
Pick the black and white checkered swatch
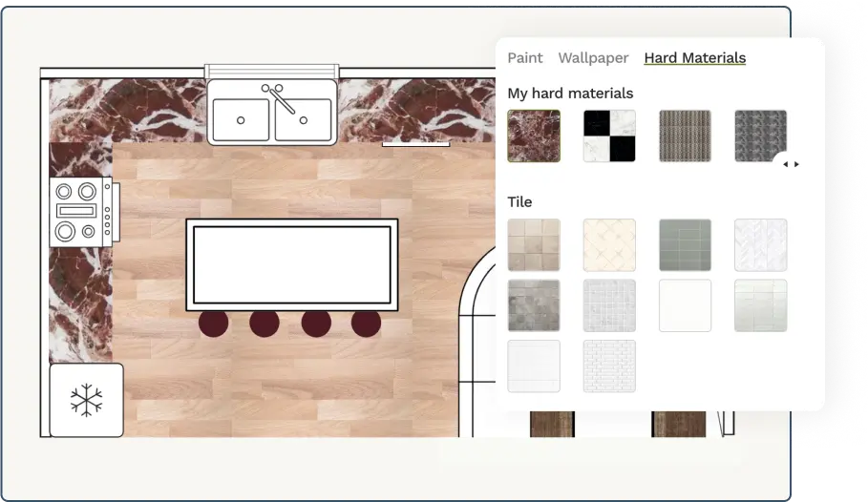click(609, 136)
